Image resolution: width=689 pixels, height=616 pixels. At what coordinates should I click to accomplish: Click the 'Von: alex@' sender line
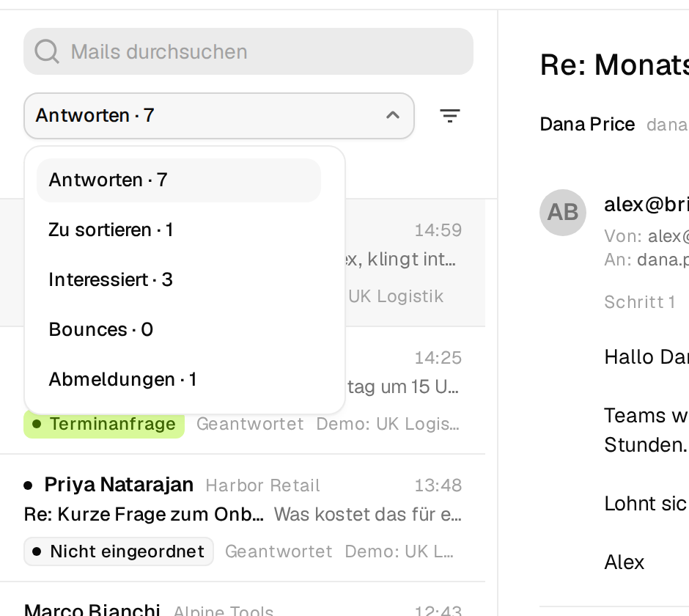(646, 236)
